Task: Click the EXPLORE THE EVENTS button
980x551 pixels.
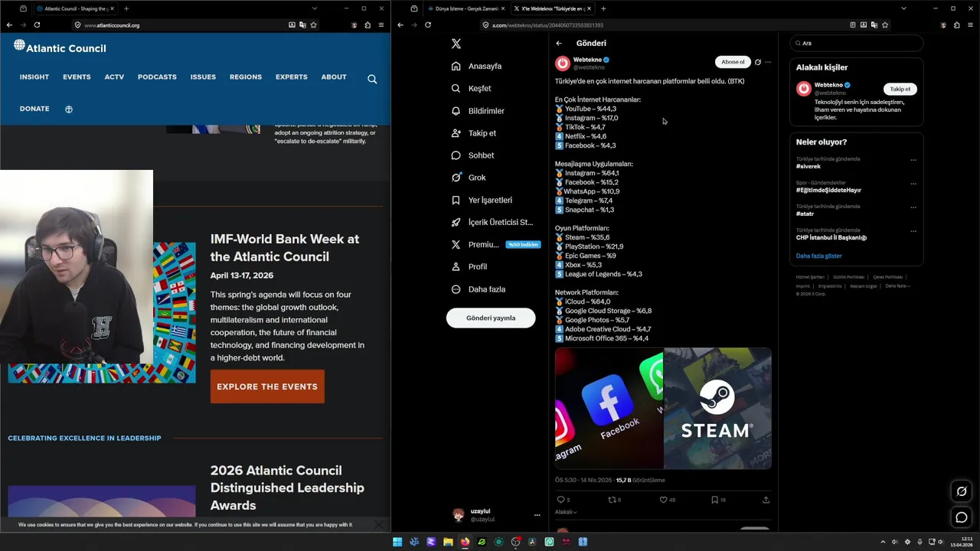Action: (x=267, y=386)
